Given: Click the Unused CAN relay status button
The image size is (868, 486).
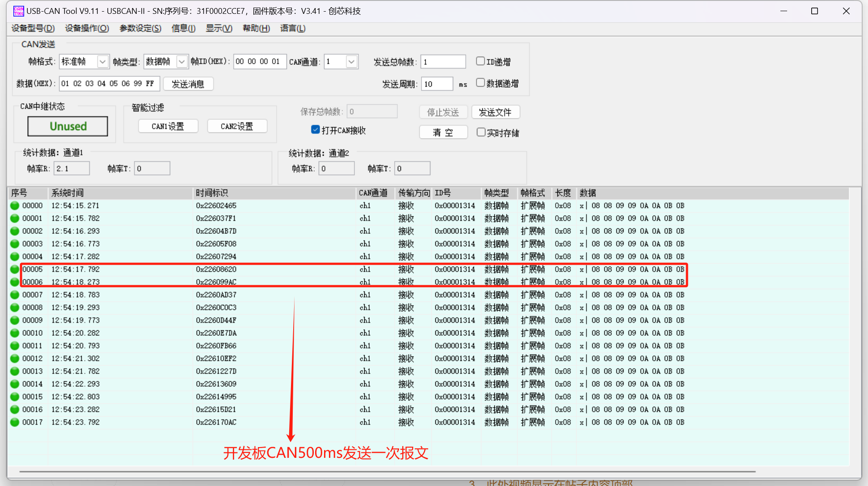Looking at the screenshot, I should pos(68,126).
